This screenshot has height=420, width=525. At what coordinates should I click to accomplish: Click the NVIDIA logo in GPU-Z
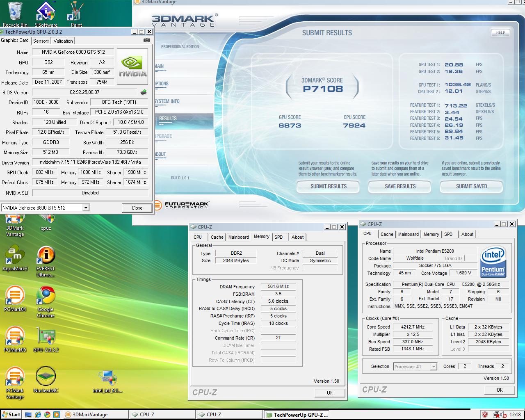coord(132,67)
